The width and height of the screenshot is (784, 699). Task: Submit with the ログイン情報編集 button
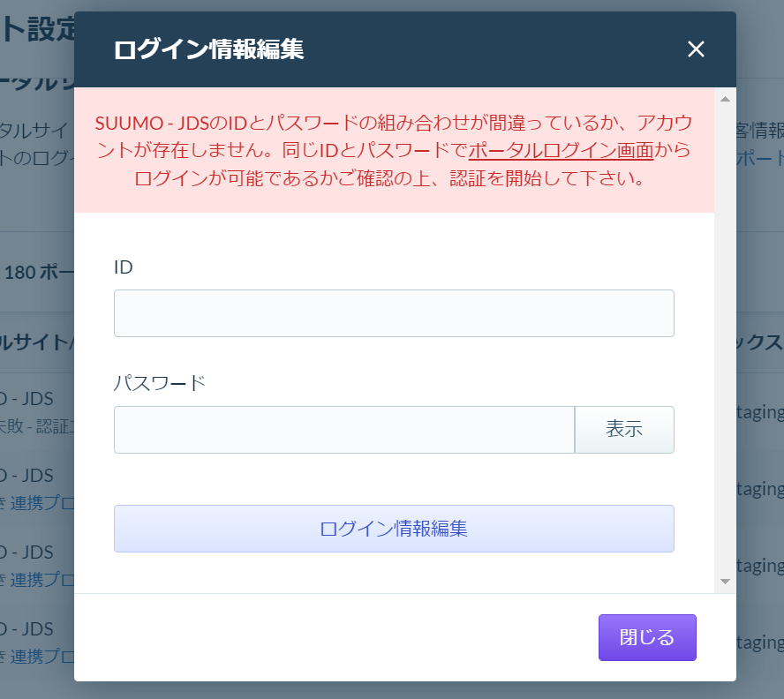394,529
